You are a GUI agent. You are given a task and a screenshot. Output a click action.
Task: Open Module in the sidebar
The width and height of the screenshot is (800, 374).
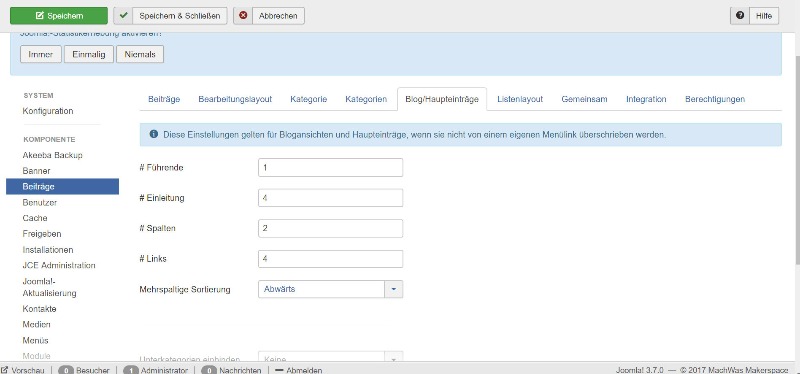[36, 356]
